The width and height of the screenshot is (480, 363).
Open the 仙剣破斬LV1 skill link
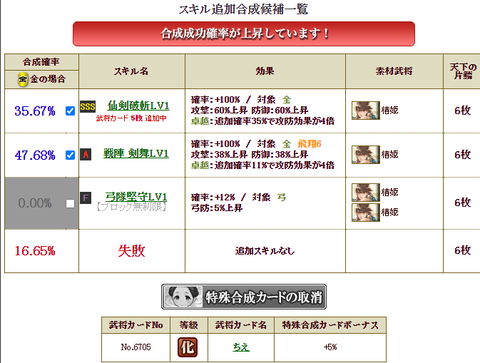click(x=138, y=106)
